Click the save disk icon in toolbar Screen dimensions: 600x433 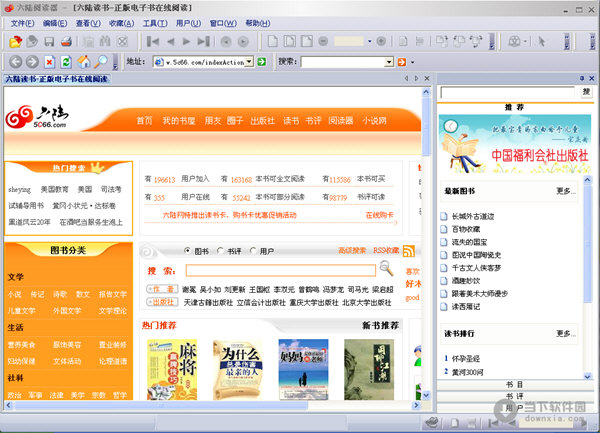[49, 41]
